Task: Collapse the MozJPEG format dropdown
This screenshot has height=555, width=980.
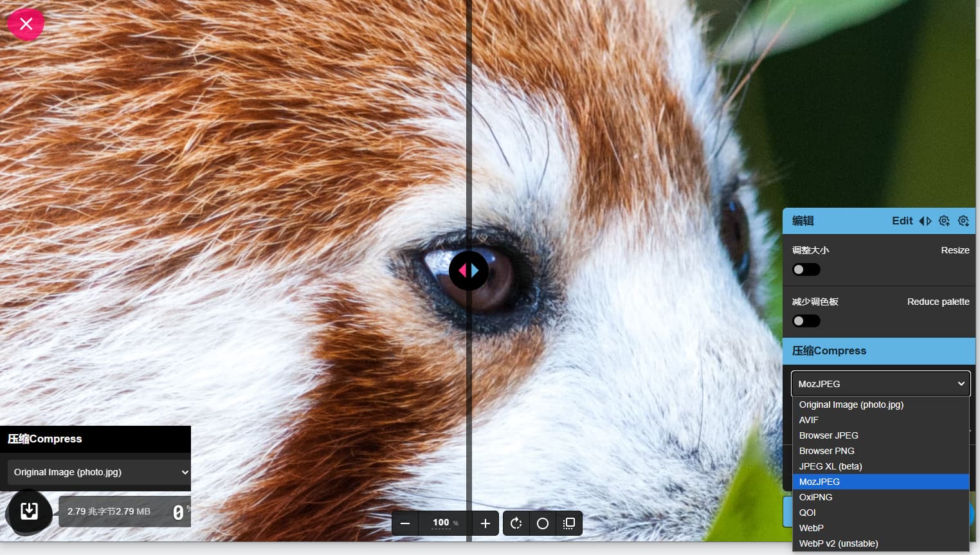Action: click(x=880, y=384)
